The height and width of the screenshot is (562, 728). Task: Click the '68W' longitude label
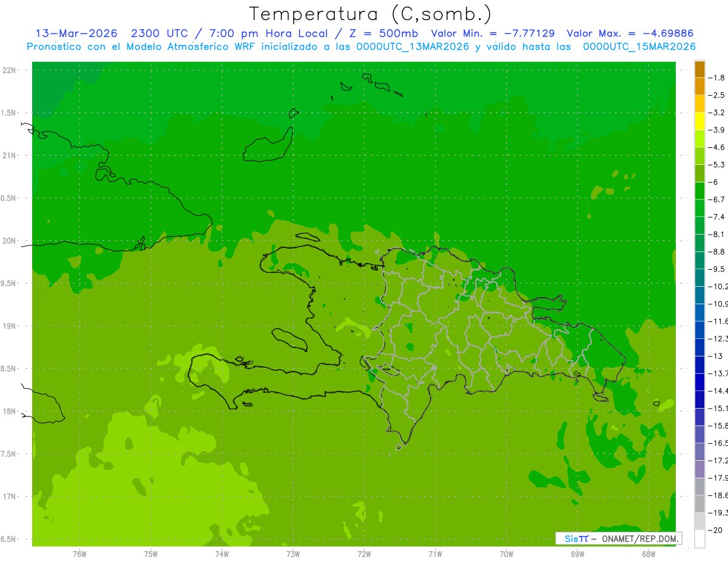[649, 554]
